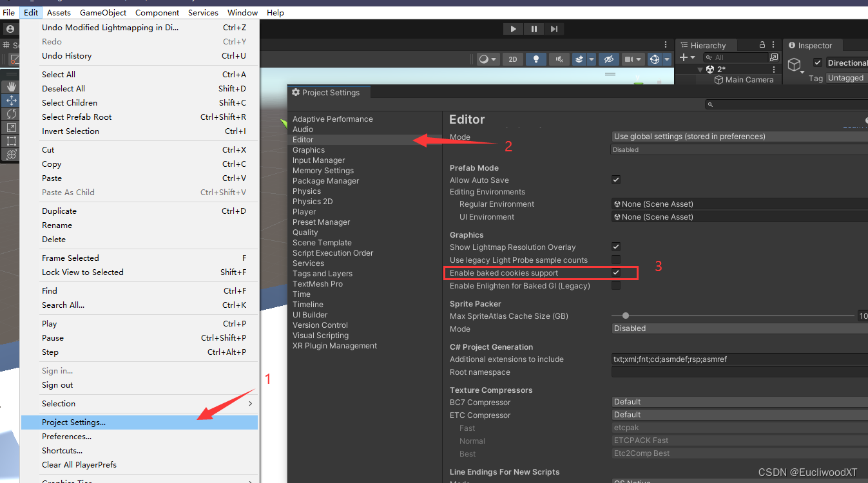Click Inspector GameObject cube icon

(x=795, y=64)
